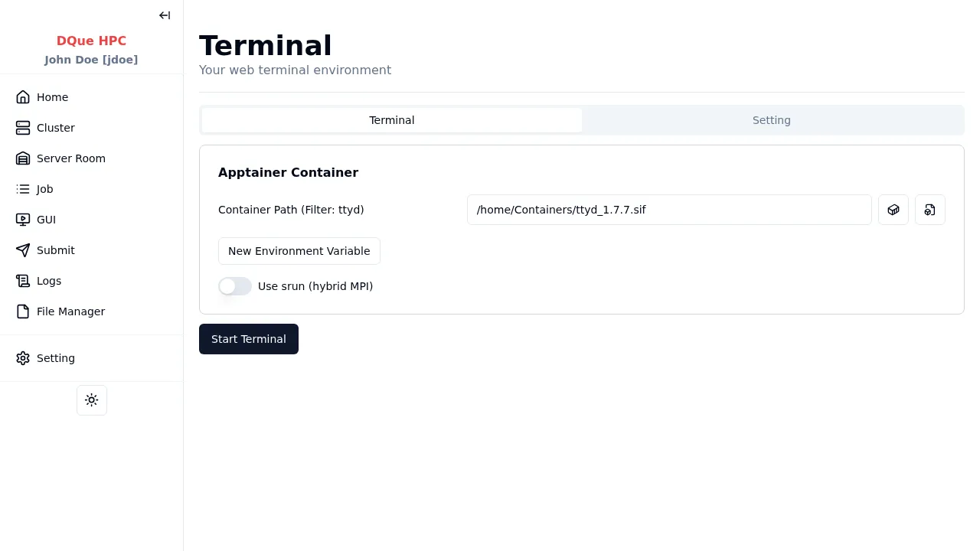Select the Terminal tab
Screen dimensions: 980x551
click(392, 120)
